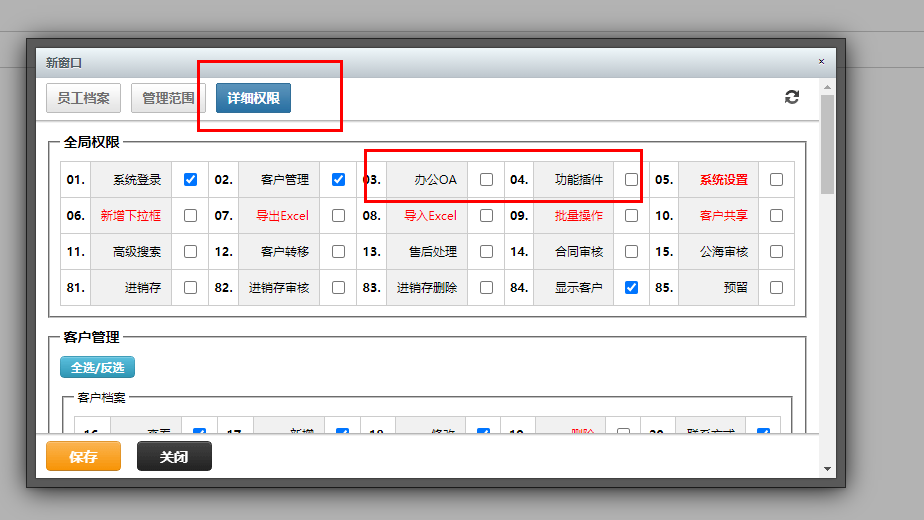
Task: Select the 详细权限 tab
Action: pyautogui.click(x=253, y=98)
